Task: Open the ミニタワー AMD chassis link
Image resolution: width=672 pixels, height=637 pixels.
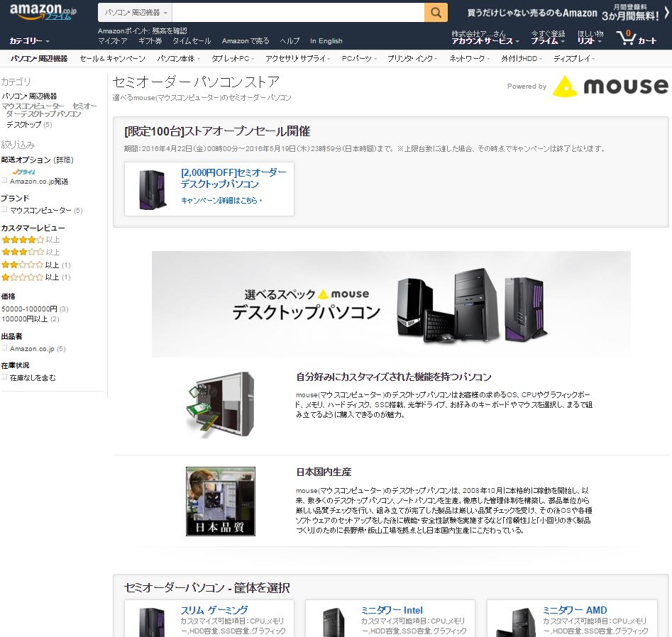Action: pyautogui.click(x=574, y=610)
